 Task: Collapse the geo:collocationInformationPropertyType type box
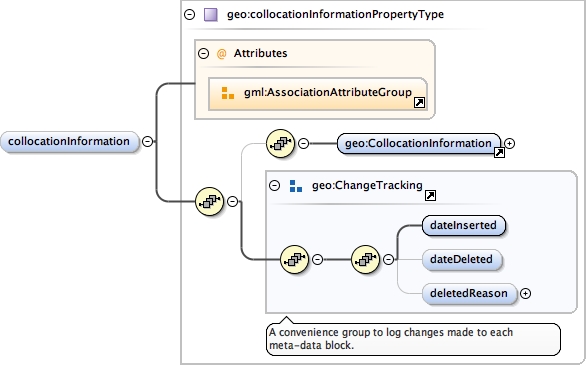tap(189, 15)
